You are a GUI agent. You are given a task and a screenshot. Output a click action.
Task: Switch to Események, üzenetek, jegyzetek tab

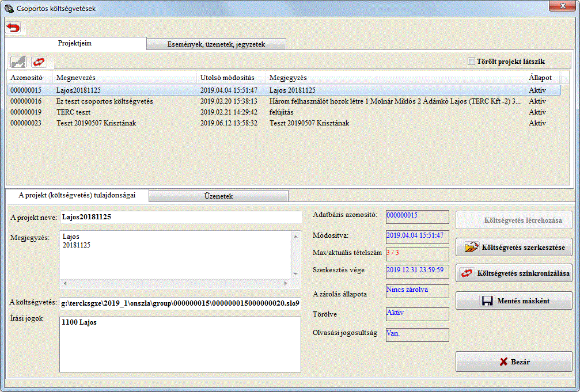click(216, 44)
